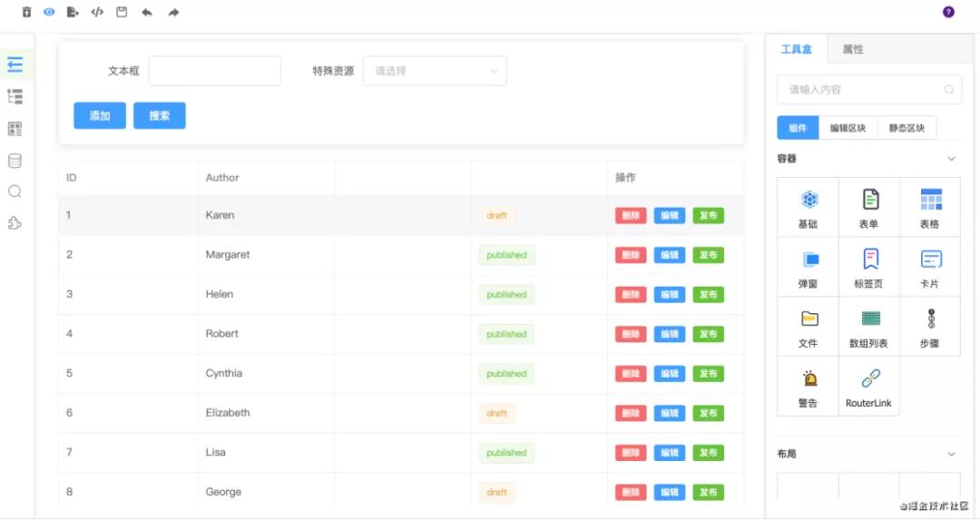Select the 编辑区块 segment tab

pyautogui.click(x=848, y=128)
